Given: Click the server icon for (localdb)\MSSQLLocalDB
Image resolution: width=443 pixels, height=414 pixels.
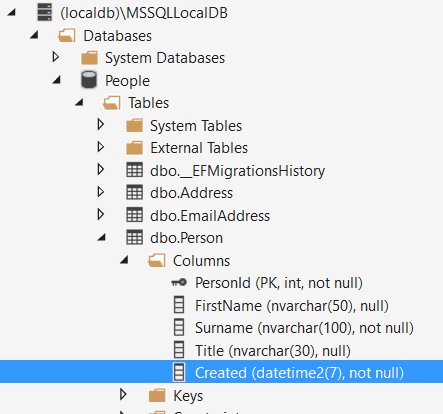Looking at the screenshot, I should click(44, 12).
